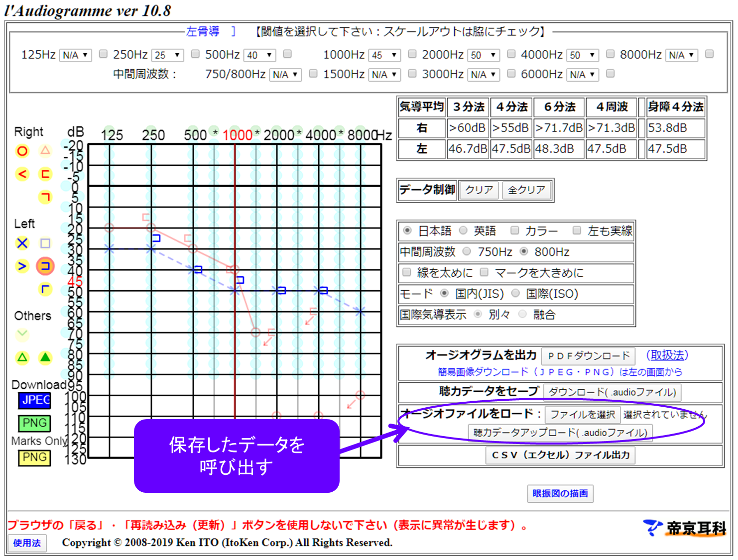This screenshot has width=738, height=560.
Task: Click the 帝京耳科 logo
Action: pos(686,528)
